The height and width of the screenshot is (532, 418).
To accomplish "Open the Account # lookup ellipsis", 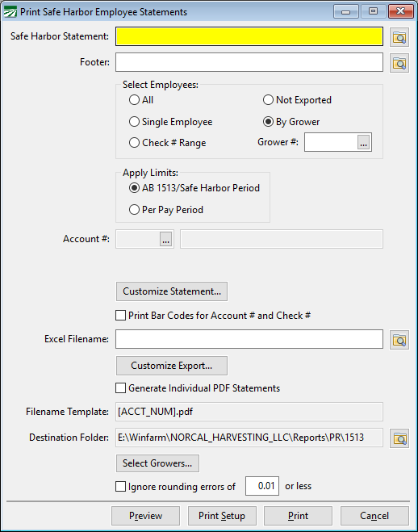I will [165, 239].
